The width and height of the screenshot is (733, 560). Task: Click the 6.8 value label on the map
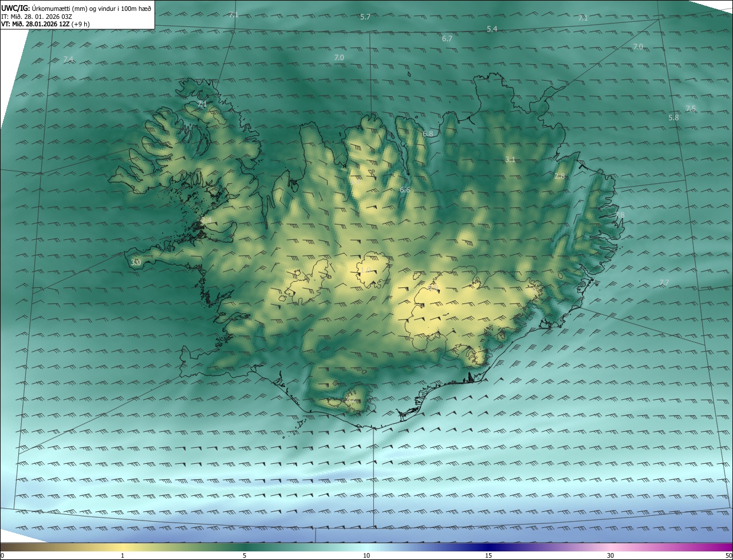click(x=428, y=133)
